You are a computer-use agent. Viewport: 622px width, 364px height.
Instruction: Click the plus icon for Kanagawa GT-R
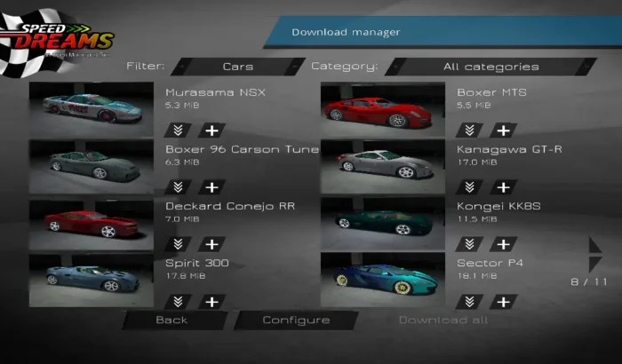[x=503, y=187]
